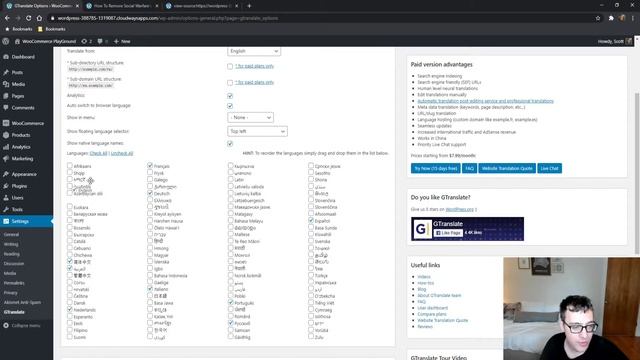Open the updates icon showing 2
Image resolution: width=640 pixels, height=360 pixels.
pyautogui.click(x=86, y=41)
